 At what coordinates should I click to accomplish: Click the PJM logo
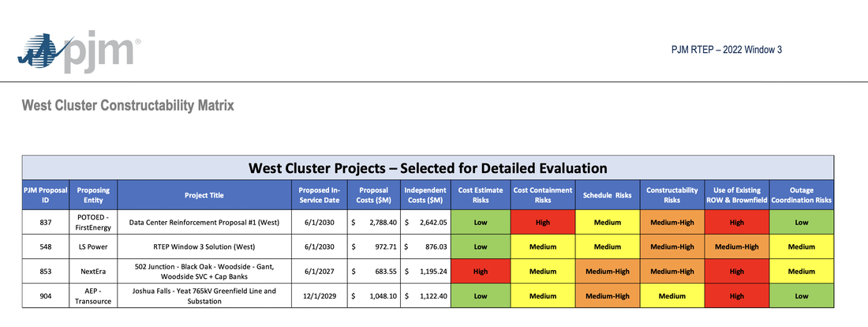coord(79,52)
